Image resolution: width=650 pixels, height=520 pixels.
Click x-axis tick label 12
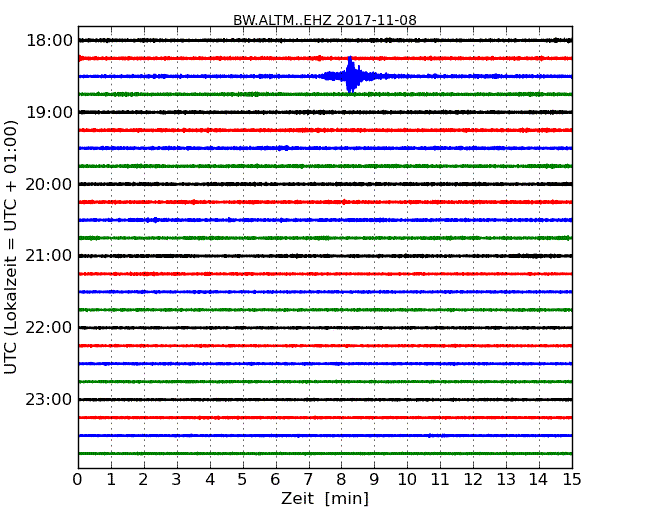coord(473,480)
